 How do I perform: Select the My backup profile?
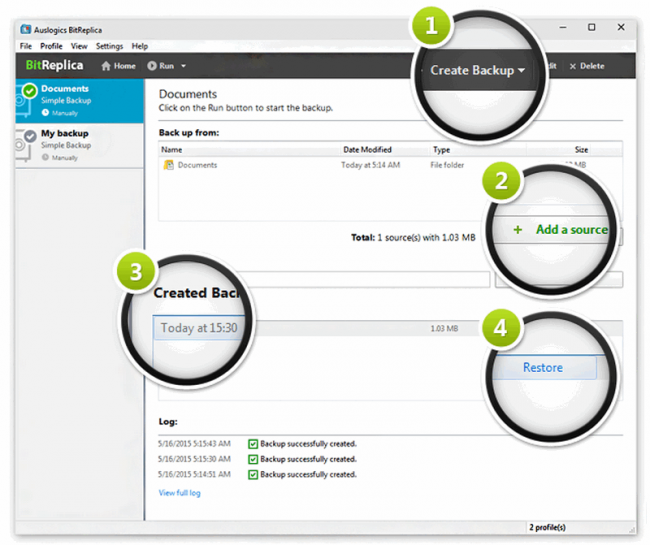pyautogui.click(x=80, y=145)
